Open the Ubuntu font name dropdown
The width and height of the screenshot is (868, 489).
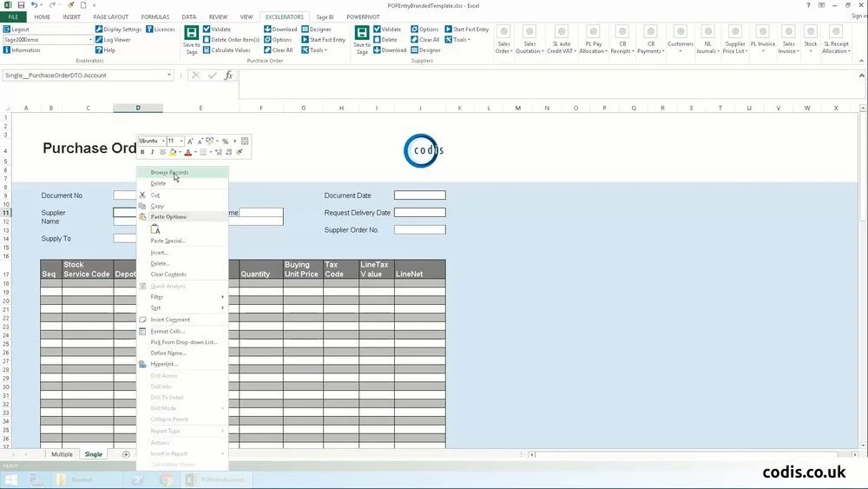(163, 142)
